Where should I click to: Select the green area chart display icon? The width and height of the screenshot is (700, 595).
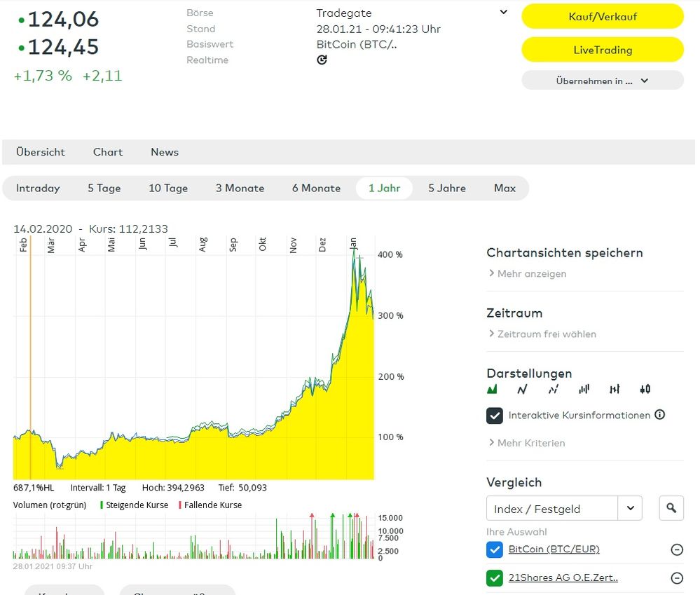click(x=492, y=389)
